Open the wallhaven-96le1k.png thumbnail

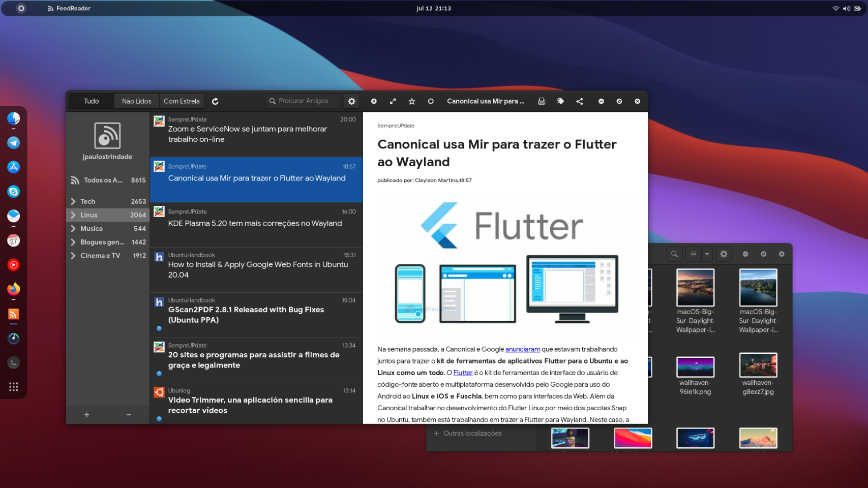point(695,367)
